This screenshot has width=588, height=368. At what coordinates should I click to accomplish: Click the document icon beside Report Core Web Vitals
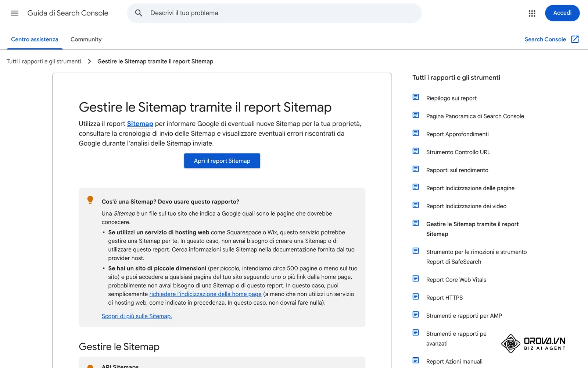416,279
